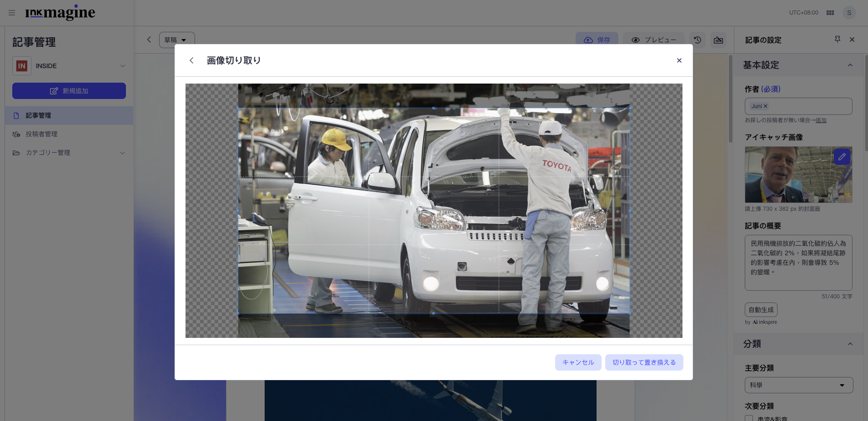Expand the カテゴリー管理 chevron
The width and height of the screenshot is (868, 421).
tap(122, 153)
